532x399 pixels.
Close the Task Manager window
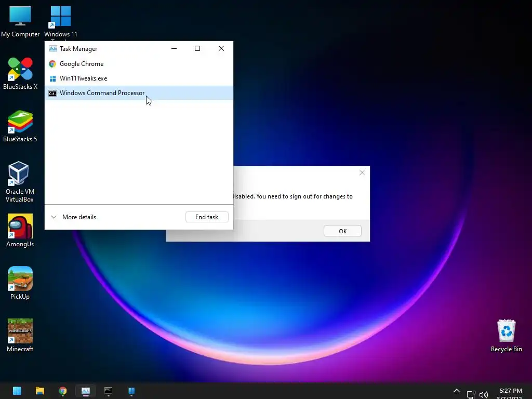tap(221, 48)
